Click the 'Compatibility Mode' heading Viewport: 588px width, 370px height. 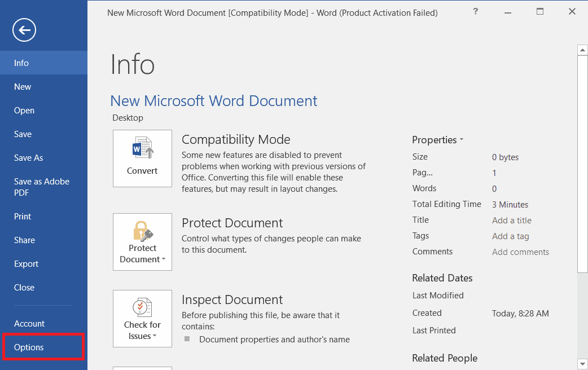click(x=236, y=139)
